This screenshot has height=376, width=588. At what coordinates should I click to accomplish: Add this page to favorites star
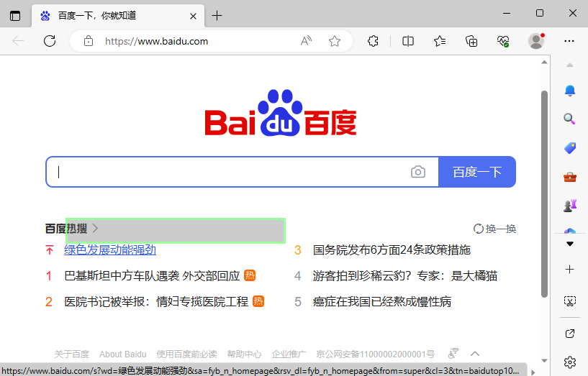click(335, 41)
